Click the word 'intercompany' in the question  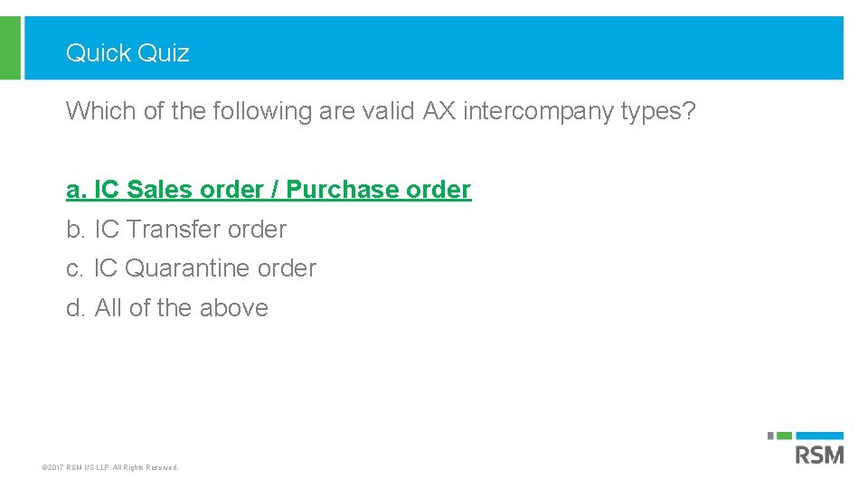538,111
